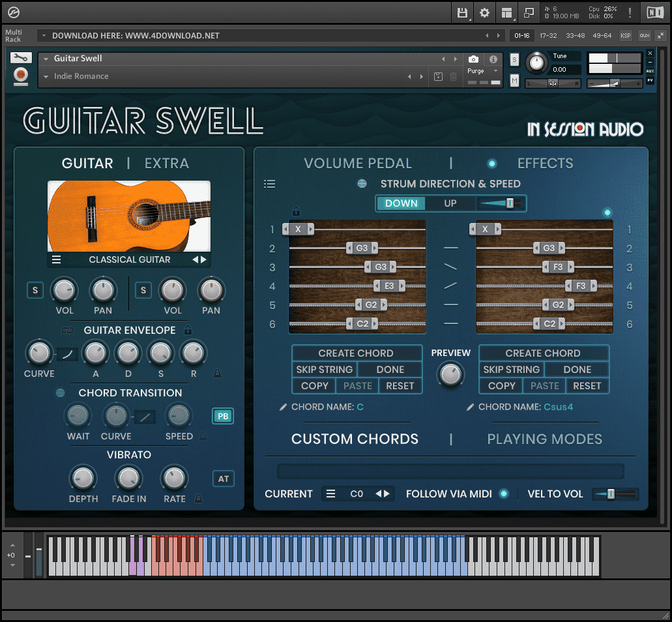Toggle the right layer solo S button
The height and width of the screenshot is (622, 672).
[x=143, y=290]
